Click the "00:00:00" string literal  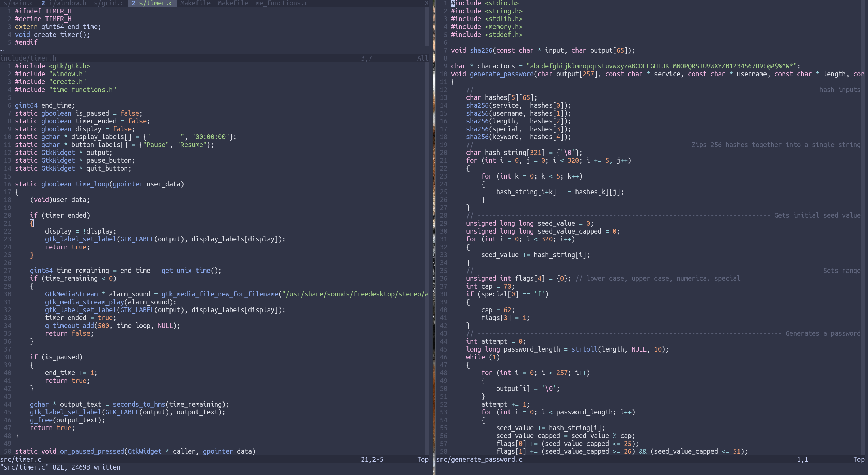point(211,137)
